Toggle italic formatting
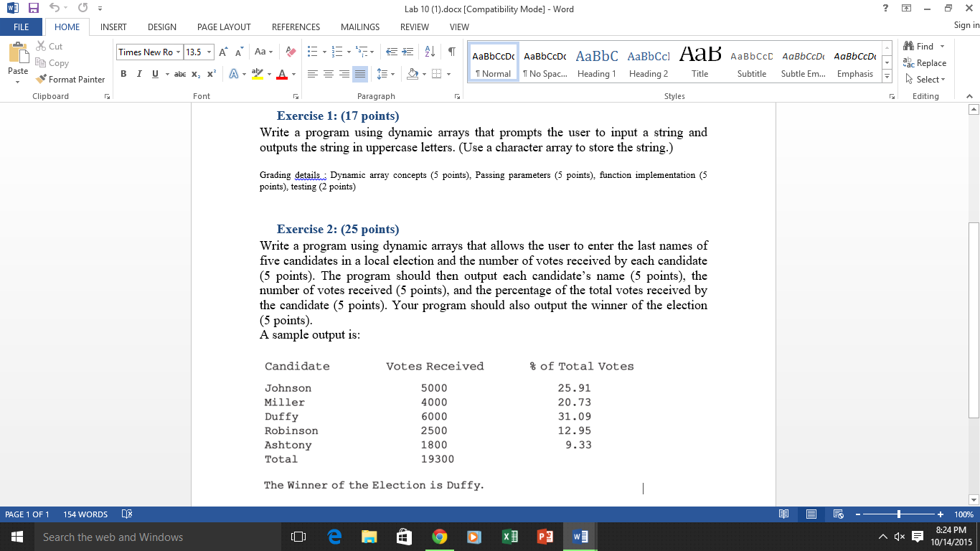980x551 pixels. click(139, 73)
